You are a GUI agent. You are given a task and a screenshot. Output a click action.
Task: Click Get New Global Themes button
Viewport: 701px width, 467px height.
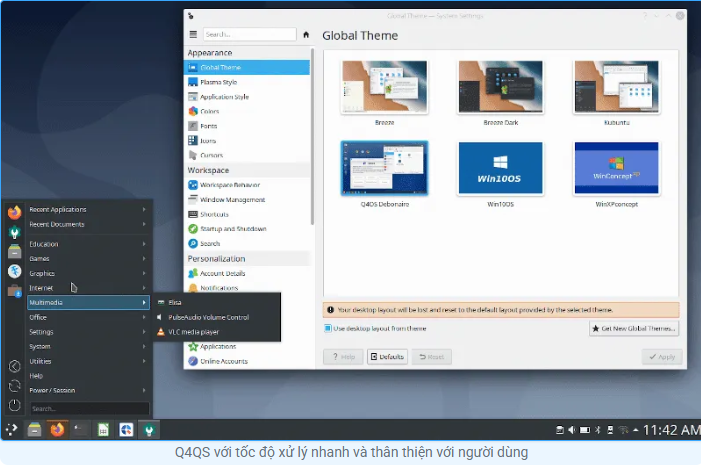633,328
